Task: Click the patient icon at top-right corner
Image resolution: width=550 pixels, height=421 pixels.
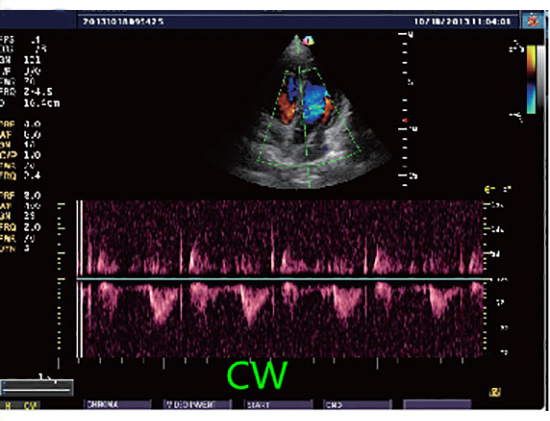Action: tap(533, 20)
